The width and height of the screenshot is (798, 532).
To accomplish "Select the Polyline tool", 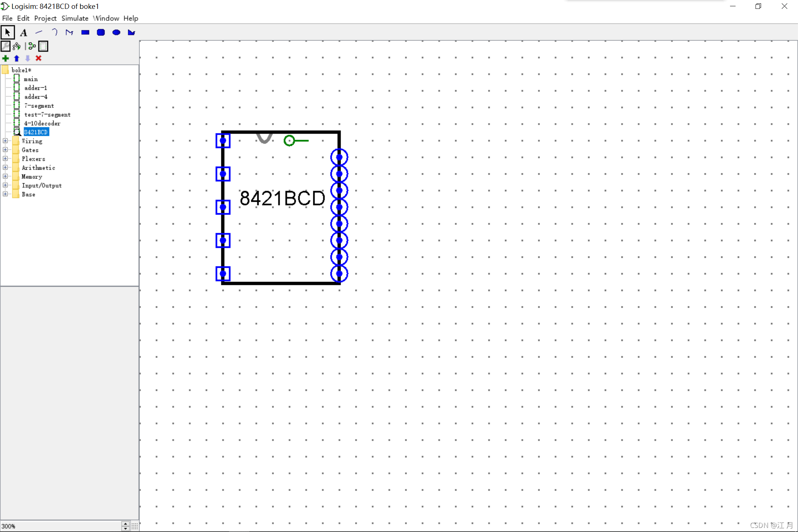I will (69, 33).
